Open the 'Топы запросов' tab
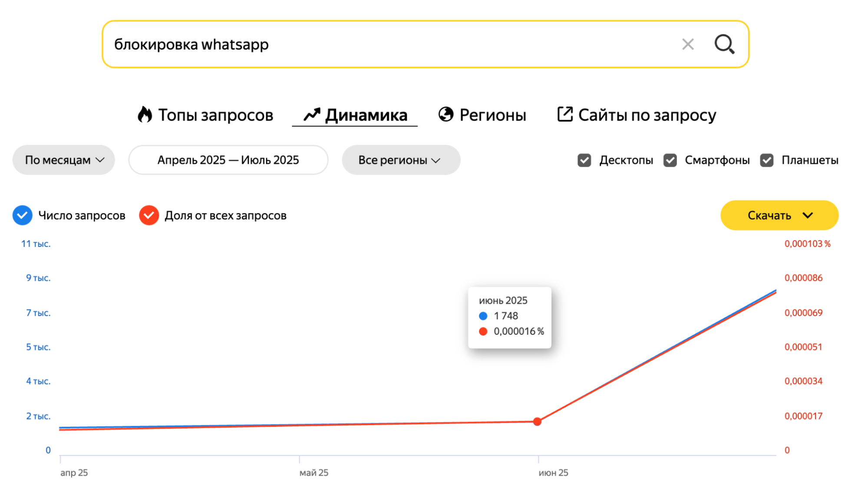Viewport: 868px width, 497px height. [205, 115]
